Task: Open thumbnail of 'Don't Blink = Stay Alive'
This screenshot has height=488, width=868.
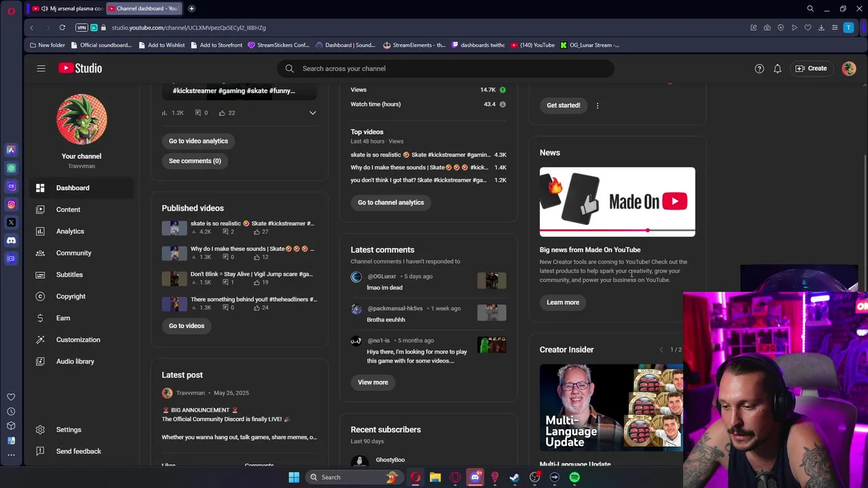Action: pos(174,279)
